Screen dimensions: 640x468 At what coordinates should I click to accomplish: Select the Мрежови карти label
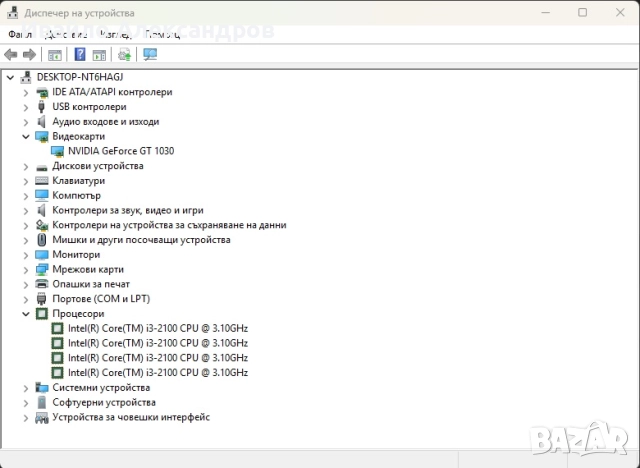(x=88, y=269)
